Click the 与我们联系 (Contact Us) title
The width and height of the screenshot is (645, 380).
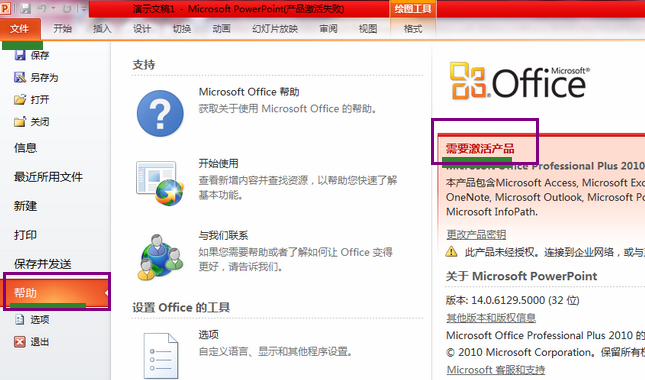(x=223, y=235)
